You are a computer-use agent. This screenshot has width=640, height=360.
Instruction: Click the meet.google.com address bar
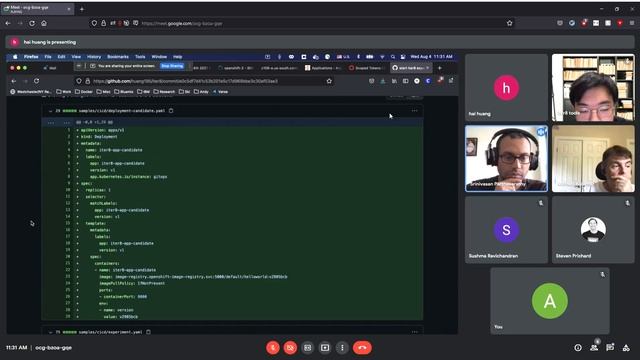pos(302,23)
